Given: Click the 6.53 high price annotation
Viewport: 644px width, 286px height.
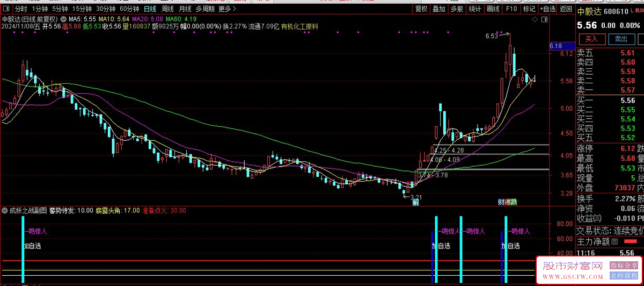Looking at the screenshot, I should (x=491, y=36).
